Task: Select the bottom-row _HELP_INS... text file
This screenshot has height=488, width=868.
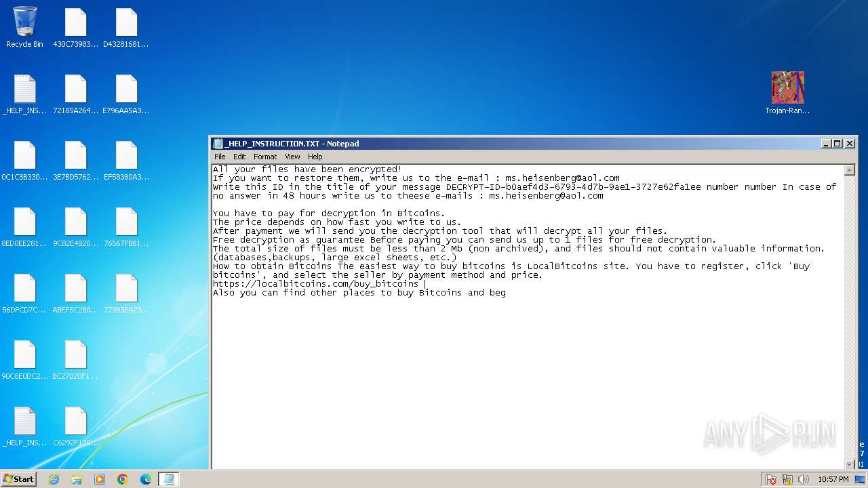Action: [x=24, y=426]
